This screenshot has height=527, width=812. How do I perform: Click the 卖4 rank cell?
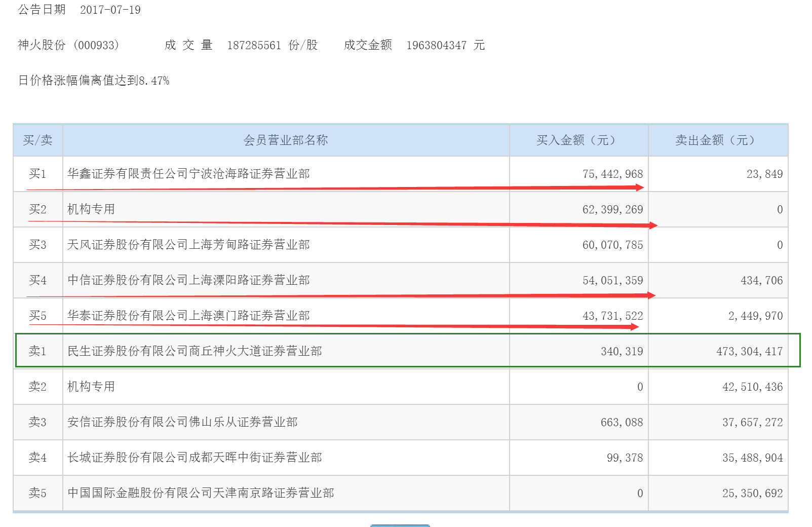(x=38, y=458)
